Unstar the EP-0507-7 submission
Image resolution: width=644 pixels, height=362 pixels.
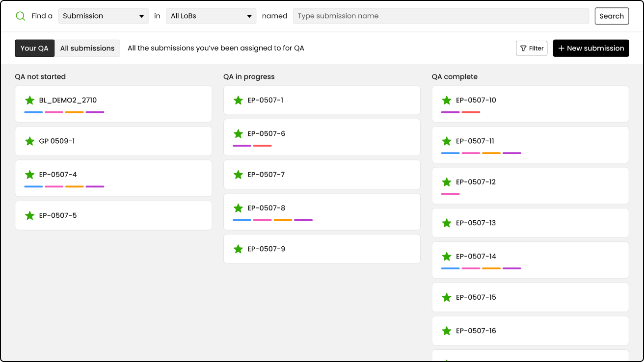(238, 175)
